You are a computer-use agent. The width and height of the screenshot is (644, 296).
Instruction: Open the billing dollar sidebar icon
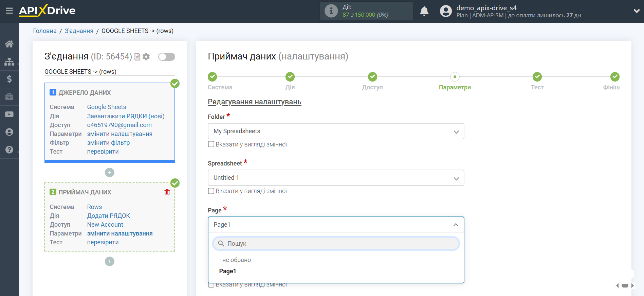pos(9,79)
